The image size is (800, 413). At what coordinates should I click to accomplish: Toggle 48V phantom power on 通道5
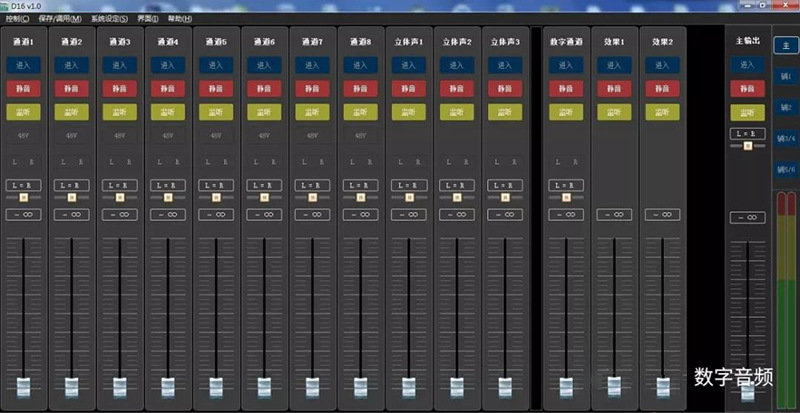tap(216, 136)
